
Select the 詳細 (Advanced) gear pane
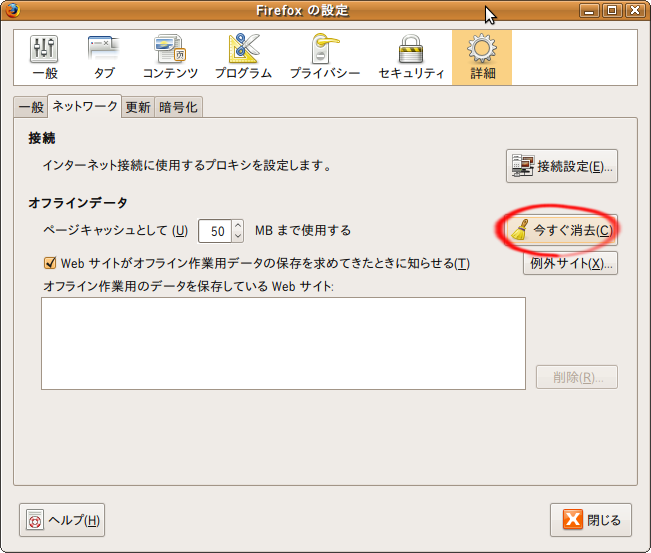click(x=482, y=57)
